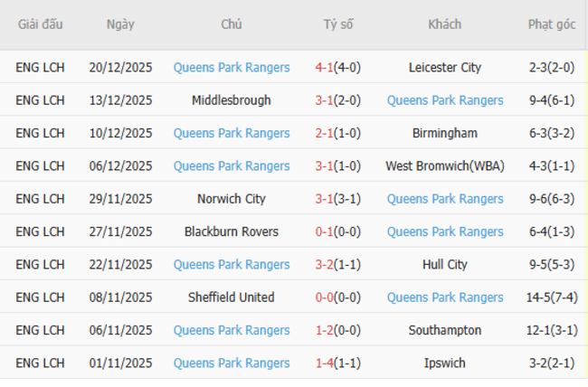
Task: Click the Norwich City team name
Action: click(x=231, y=199)
